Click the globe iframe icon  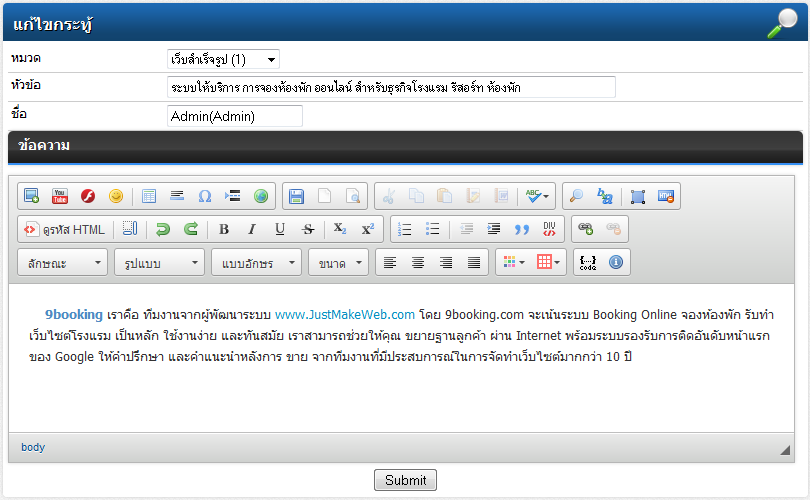[261, 196]
